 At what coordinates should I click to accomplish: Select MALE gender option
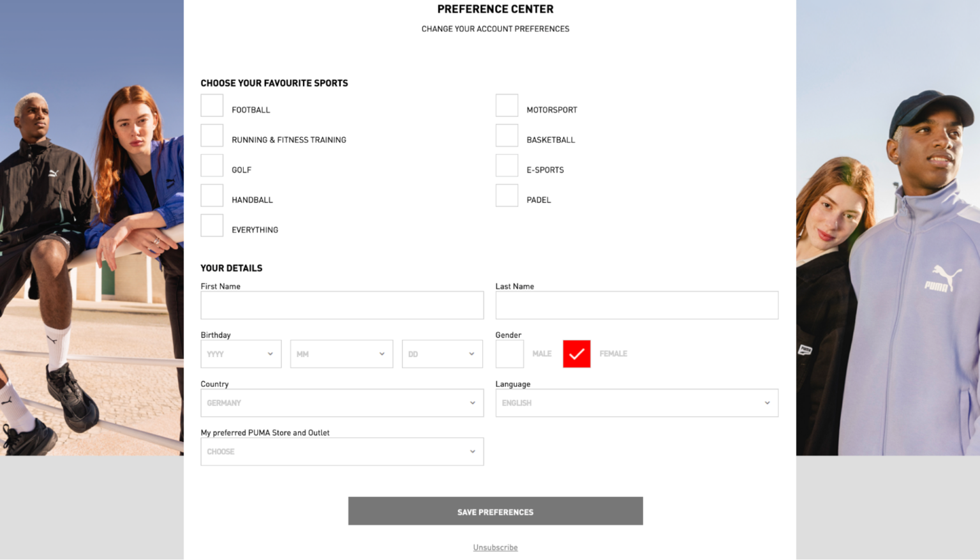[509, 354]
